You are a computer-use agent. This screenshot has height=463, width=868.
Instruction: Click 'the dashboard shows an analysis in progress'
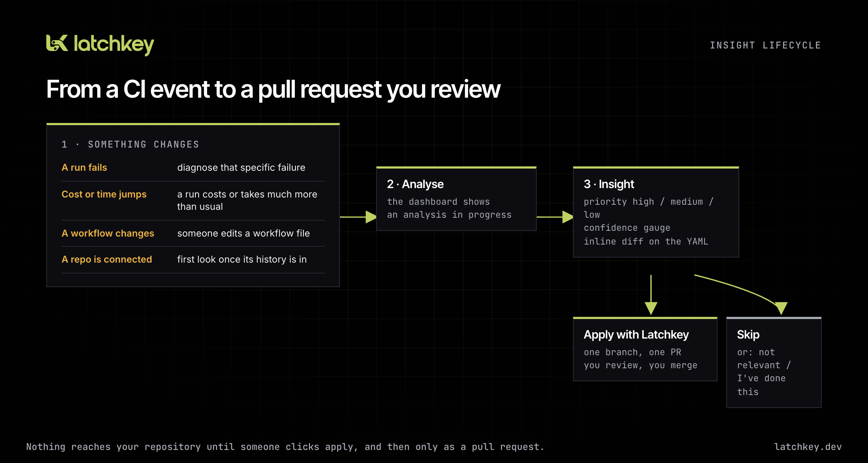(449, 208)
